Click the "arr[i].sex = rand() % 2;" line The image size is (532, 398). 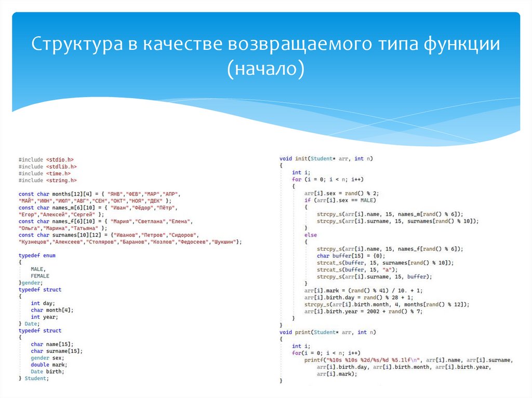pyautogui.click(x=341, y=193)
